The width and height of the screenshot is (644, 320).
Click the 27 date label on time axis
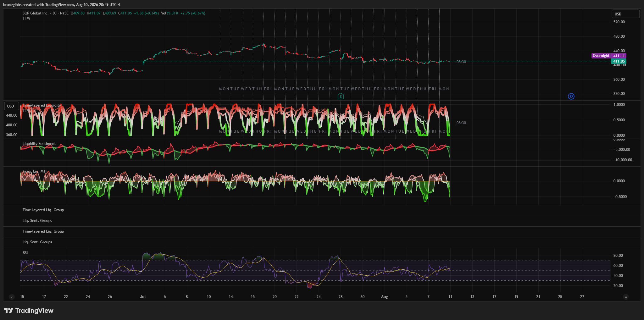coord(582,297)
